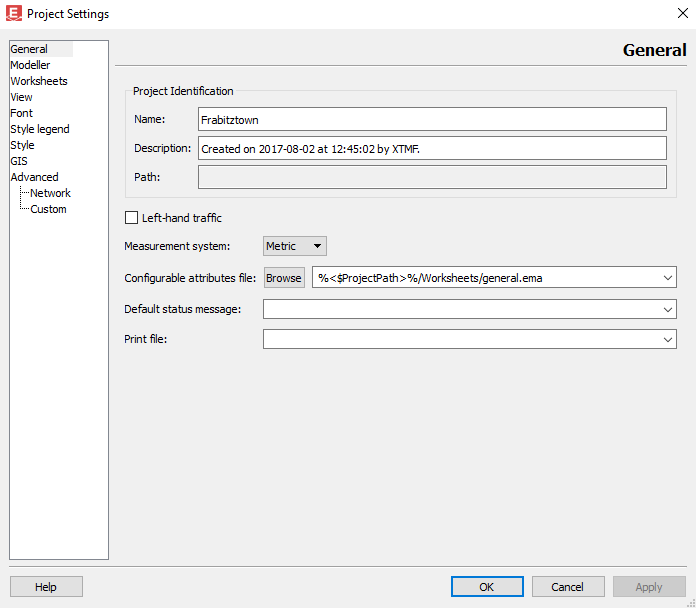Expand the Configurable attributes file dropdown
Image resolution: width=696 pixels, height=608 pixels.
point(668,278)
